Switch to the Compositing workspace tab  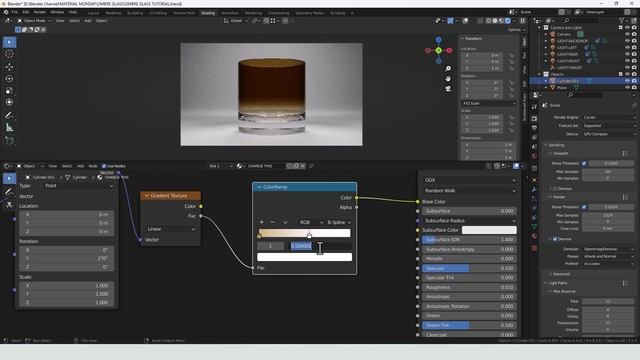278,13
